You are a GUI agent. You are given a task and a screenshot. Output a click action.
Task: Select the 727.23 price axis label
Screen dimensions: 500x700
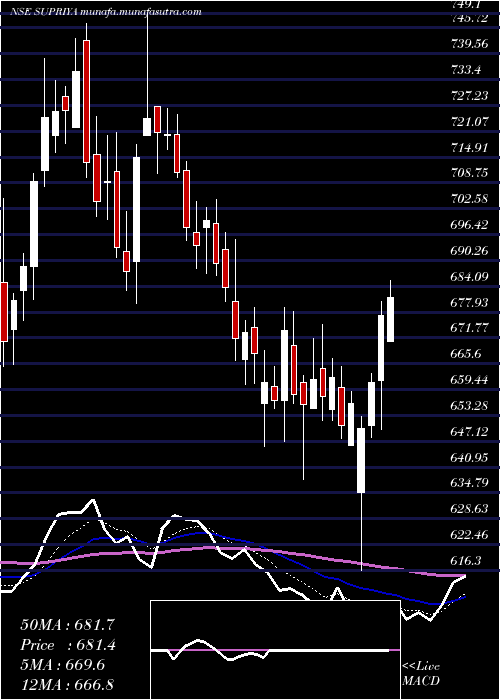[471, 96]
